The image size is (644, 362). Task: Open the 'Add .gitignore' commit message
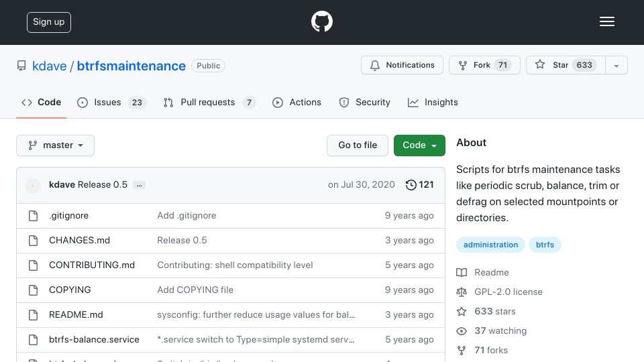point(186,215)
